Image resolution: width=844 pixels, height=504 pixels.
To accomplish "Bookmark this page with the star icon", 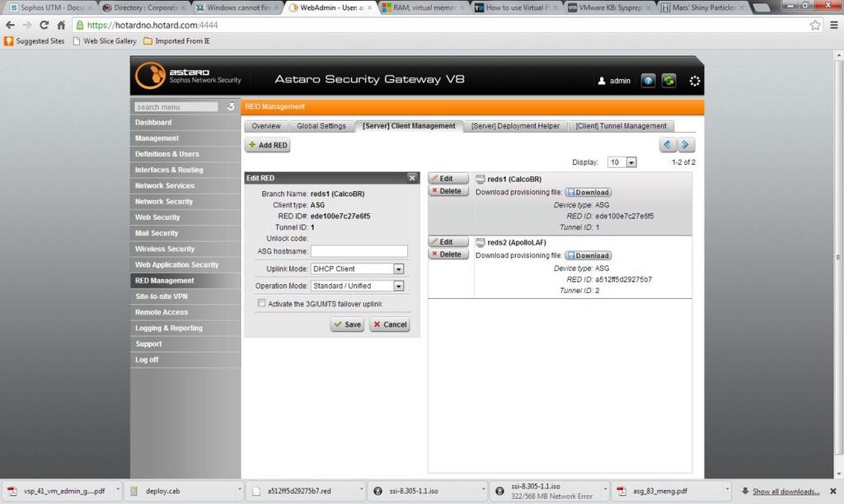I will 815,25.
